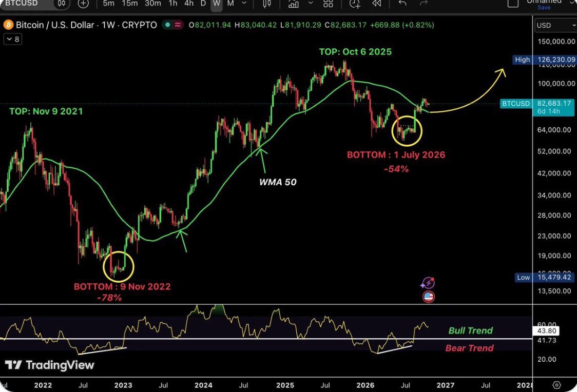
Task: Click the 2026 label on time axis
Action: pos(365,385)
